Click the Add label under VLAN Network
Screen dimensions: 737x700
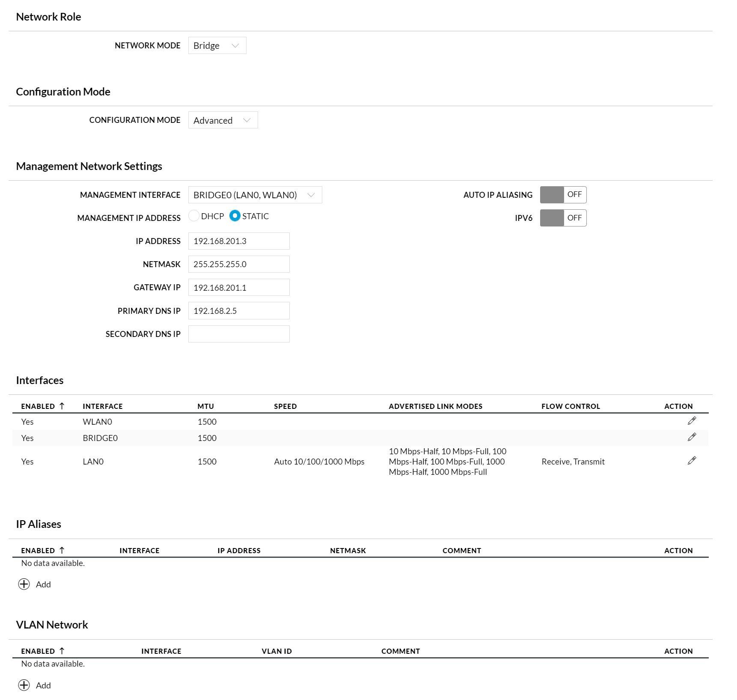(43, 685)
